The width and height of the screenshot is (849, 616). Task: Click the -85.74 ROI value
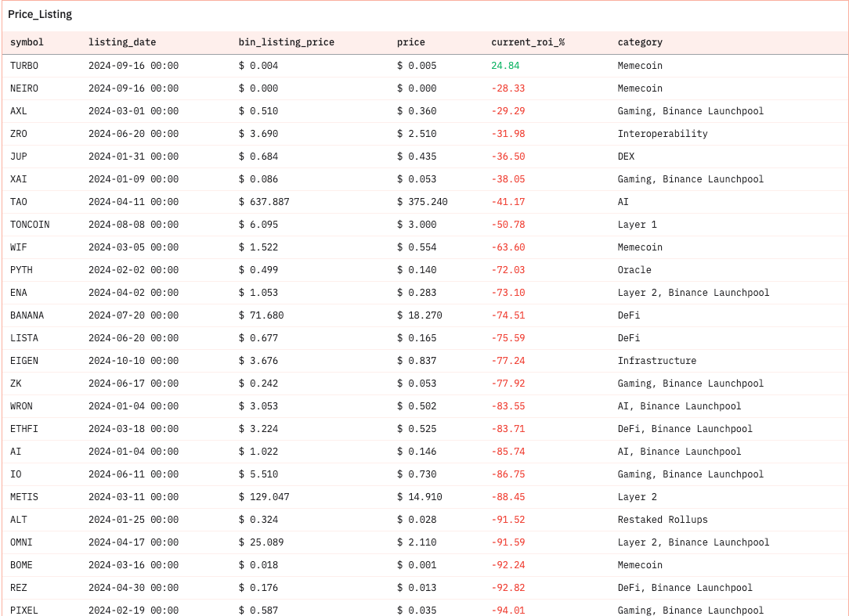coord(508,452)
